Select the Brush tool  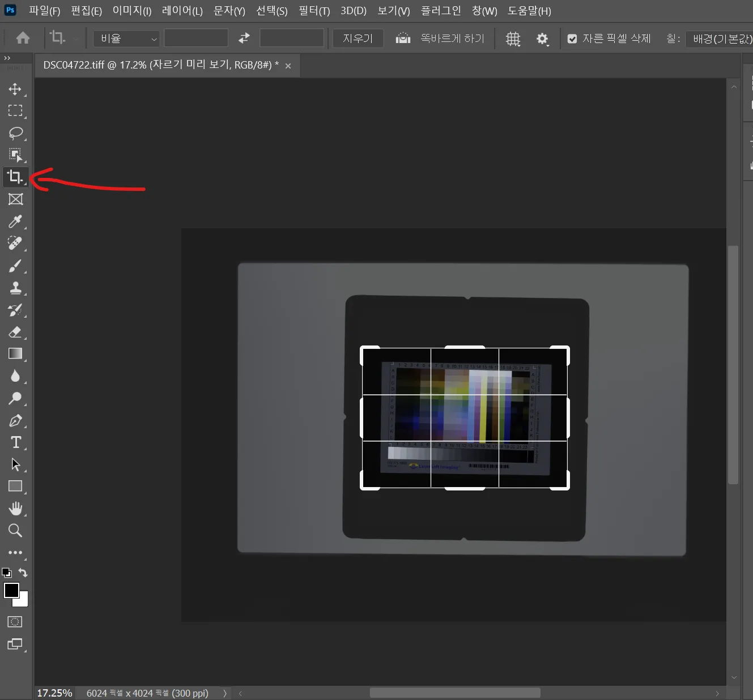pos(15,266)
